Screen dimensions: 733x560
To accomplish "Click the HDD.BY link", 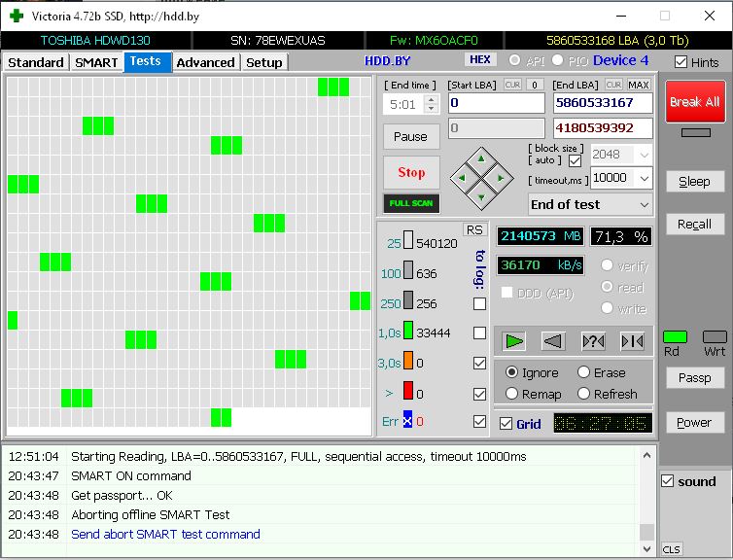I will point(388,61).
